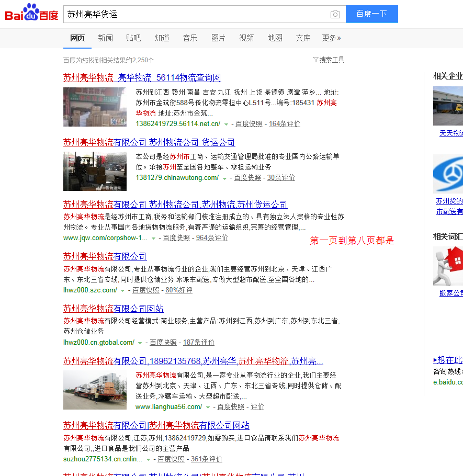The image size is (463, 476).
Task: Expand arrow next to lhwz000.szc.com/
Action: click(x=122, y=290)
